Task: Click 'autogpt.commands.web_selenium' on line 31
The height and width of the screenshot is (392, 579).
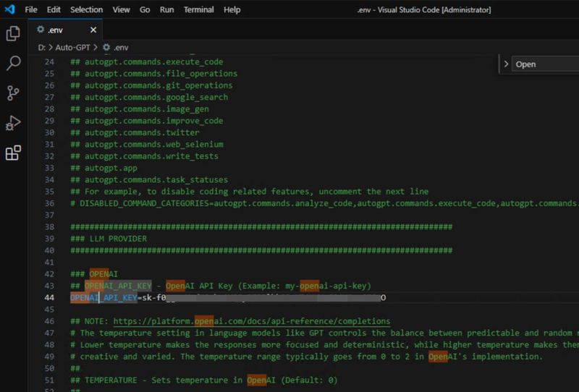Action: (154, 144)
